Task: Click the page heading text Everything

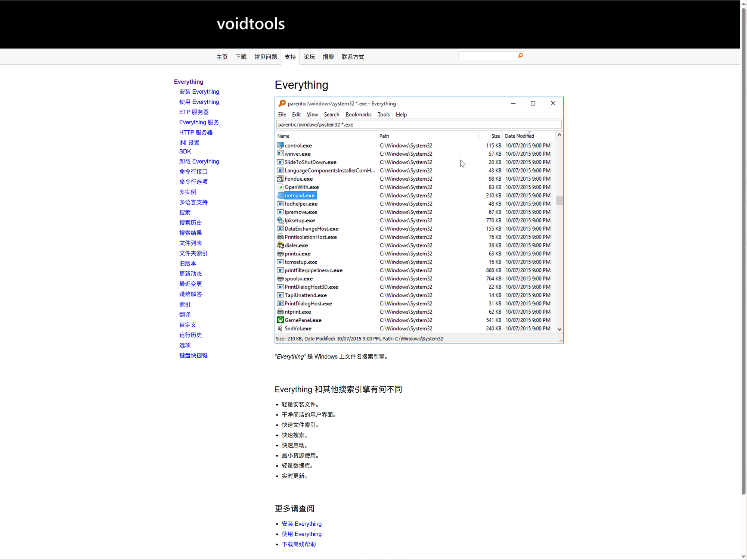Action: click(301, 85)
